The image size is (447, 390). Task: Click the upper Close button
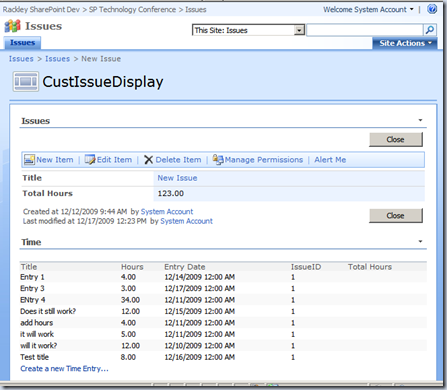pyautogui.click(x=396, y=139)
